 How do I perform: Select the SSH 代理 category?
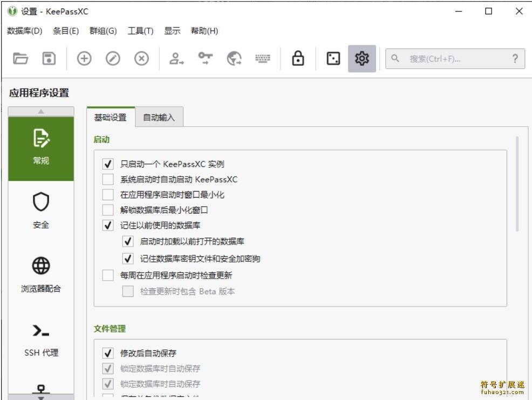[x=41, y=340]
